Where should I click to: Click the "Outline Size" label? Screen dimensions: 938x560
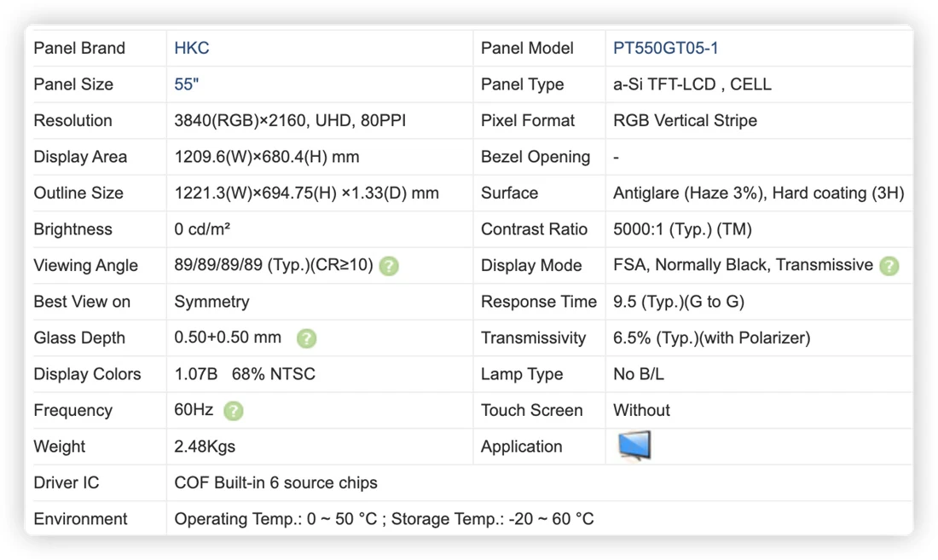click(x=78, y=193)
